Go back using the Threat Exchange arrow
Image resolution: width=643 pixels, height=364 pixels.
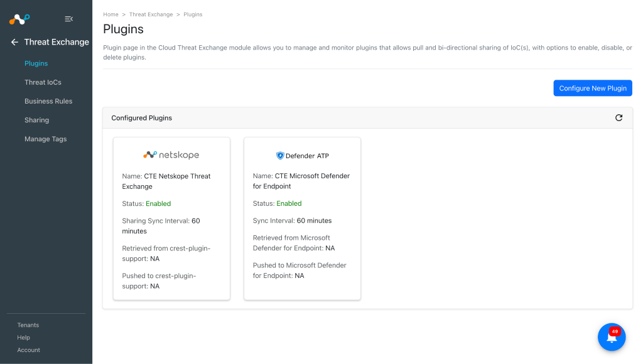click(x=15, y=42)
